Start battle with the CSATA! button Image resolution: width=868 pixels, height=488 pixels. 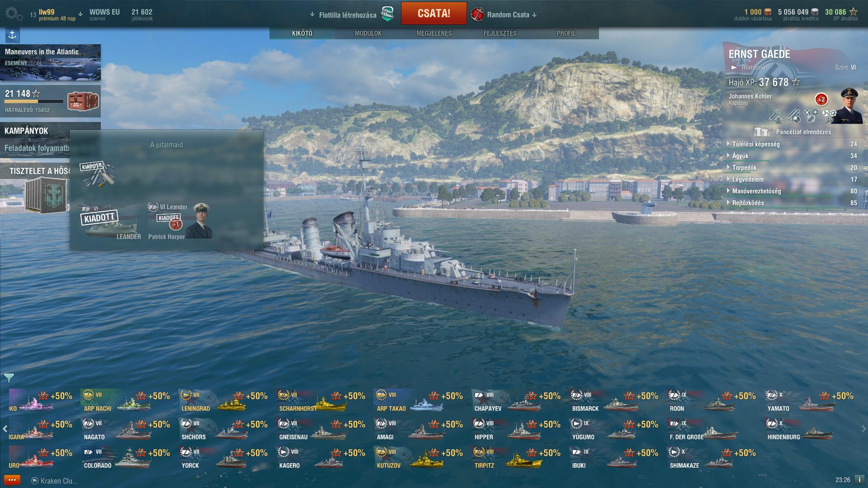tap(434, 14)
